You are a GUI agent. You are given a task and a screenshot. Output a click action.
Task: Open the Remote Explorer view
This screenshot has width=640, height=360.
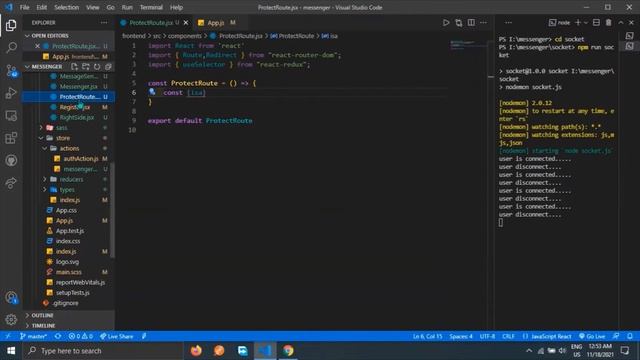point(11,116)
